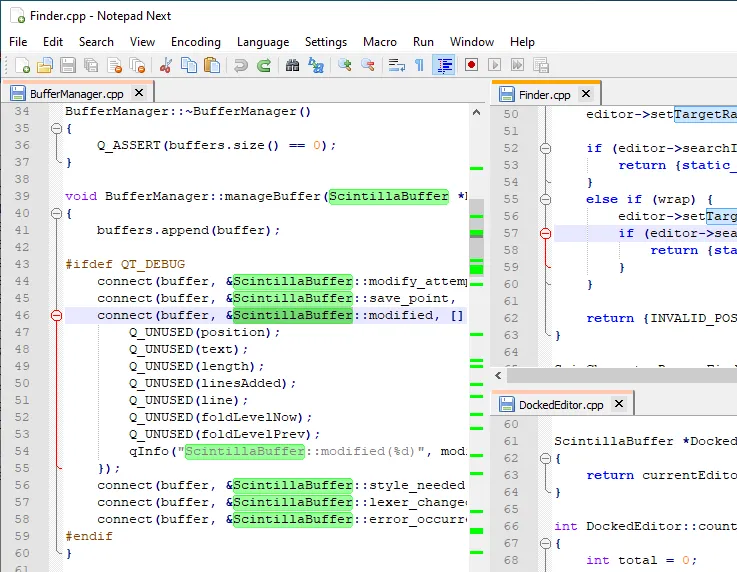Click line number 50 in BufferManager.cpp margin

coord(22,383)
